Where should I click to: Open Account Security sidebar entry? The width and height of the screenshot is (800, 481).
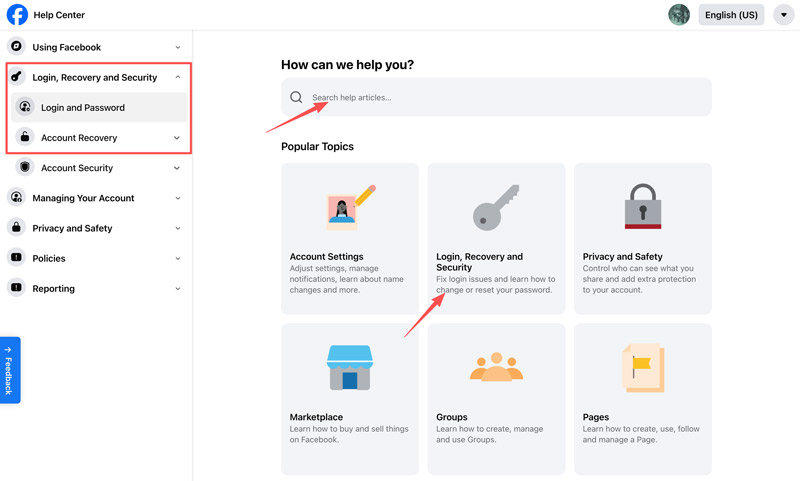pos(77,168)
